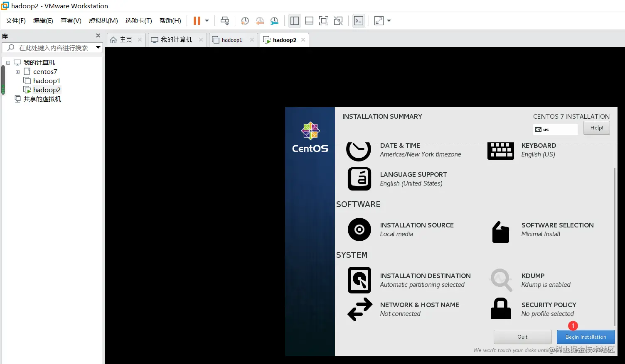Enter full screen mode
Image resolution: width=625 pixels, height=364 pixels.
click(x=324, y=21)
